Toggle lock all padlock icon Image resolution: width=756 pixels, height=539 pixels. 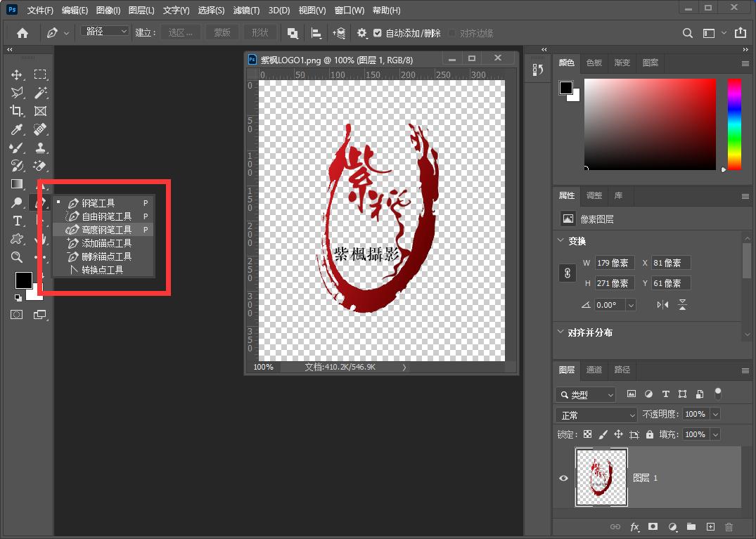tap(649, 434)
